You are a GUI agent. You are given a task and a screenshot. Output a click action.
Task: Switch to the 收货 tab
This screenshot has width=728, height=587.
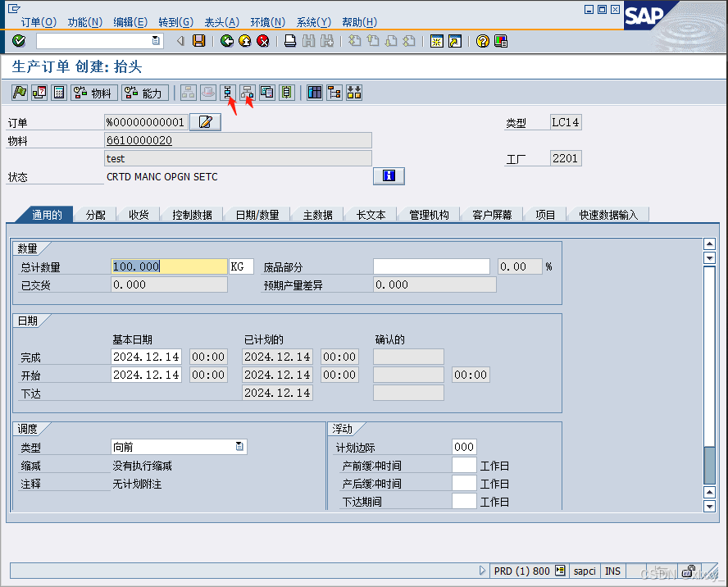(x=139, y=215)
